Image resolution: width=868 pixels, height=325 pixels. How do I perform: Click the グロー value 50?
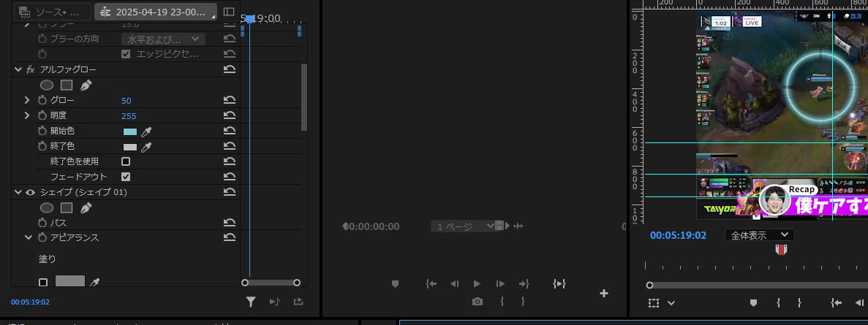tap(127, 101)
